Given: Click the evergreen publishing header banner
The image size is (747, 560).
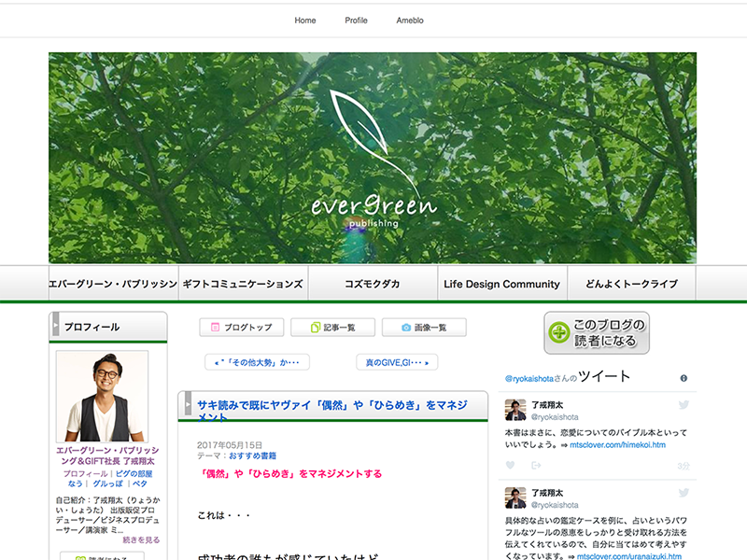Looking at the screenshot, I should coord(373,158).
